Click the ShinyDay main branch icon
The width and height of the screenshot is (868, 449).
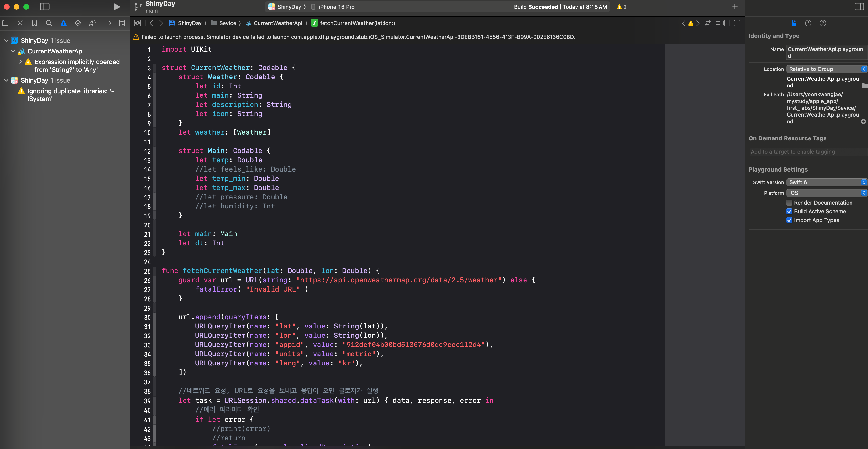coord(138,7)
